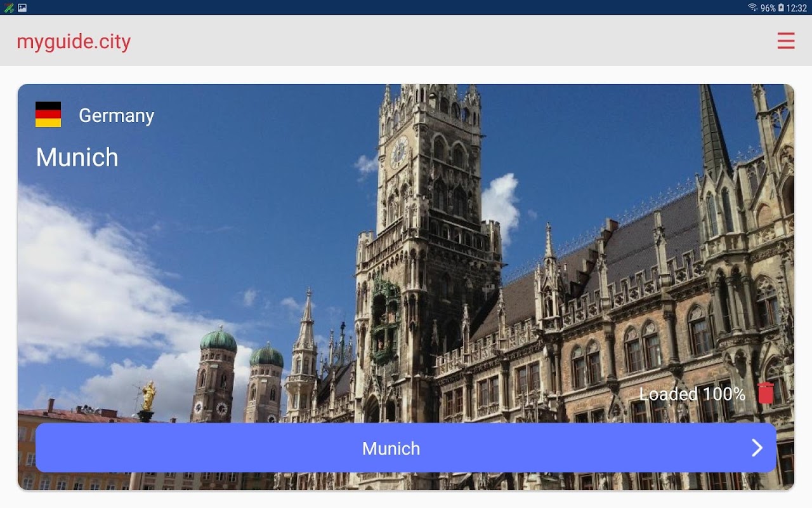Tap the battery icon in status bar
Image resolution: width=812 pixels, height=508 pixels.
(x=781, y=8)
